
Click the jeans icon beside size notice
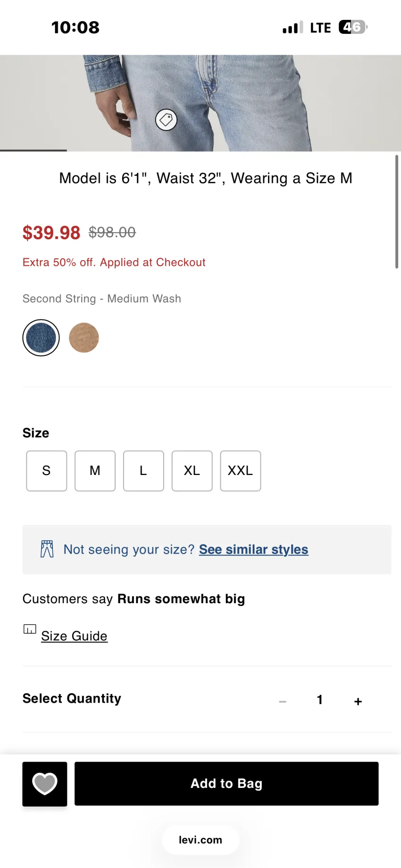47,549
